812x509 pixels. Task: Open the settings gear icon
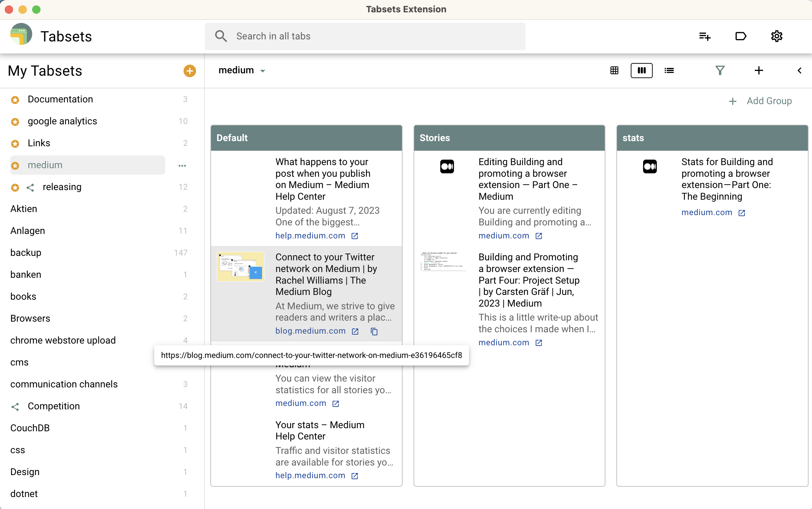click(x=777, y=36)
